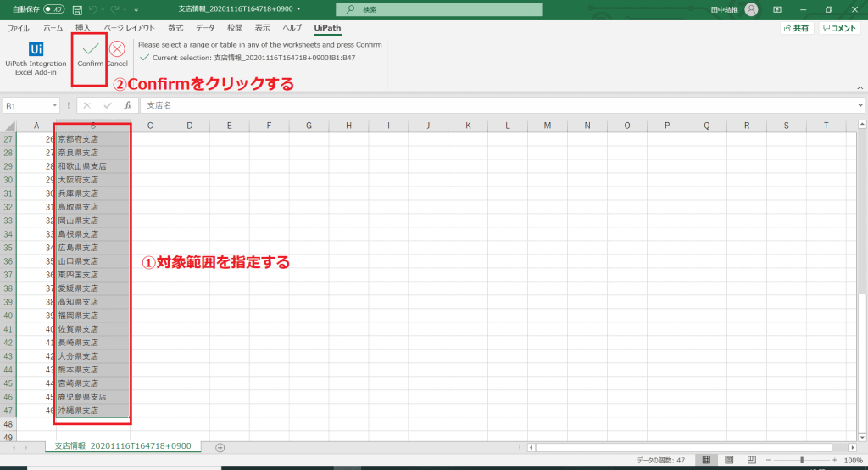Click the 共有 share button

[796, 28]
